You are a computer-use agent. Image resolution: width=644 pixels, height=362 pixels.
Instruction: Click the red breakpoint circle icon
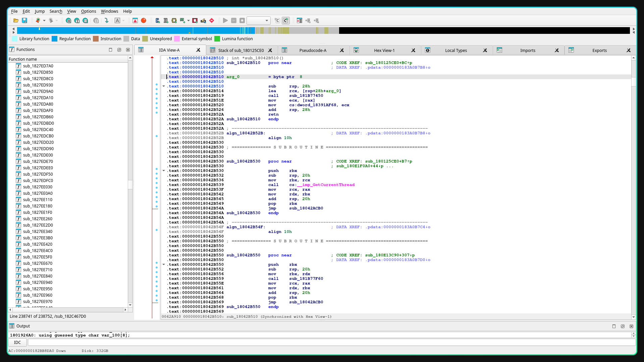[144, 21]
